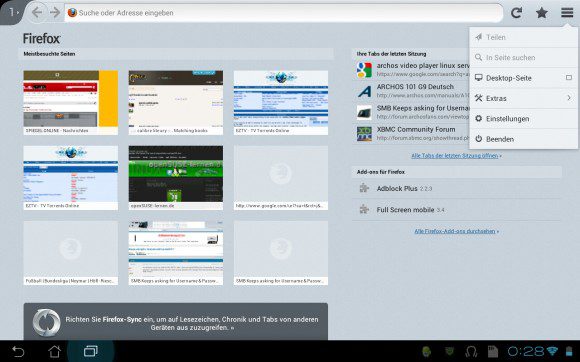The image size is (580, 362).
Task: Open the Fußball Bundesliga thumbnail
Action: 71,253
